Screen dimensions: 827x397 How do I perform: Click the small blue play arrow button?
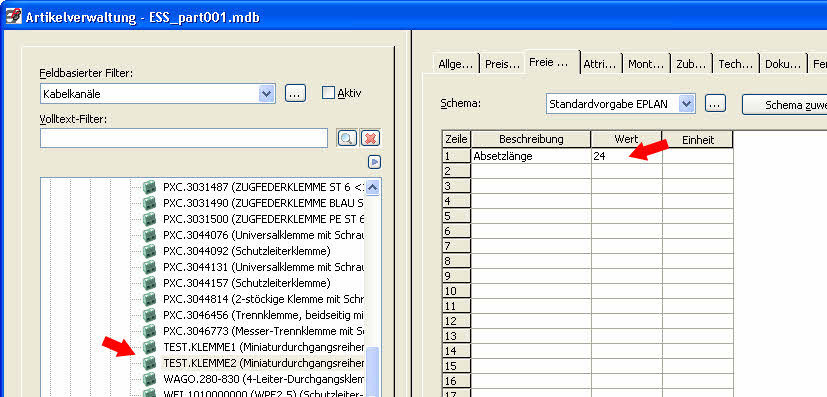(374, 162)
